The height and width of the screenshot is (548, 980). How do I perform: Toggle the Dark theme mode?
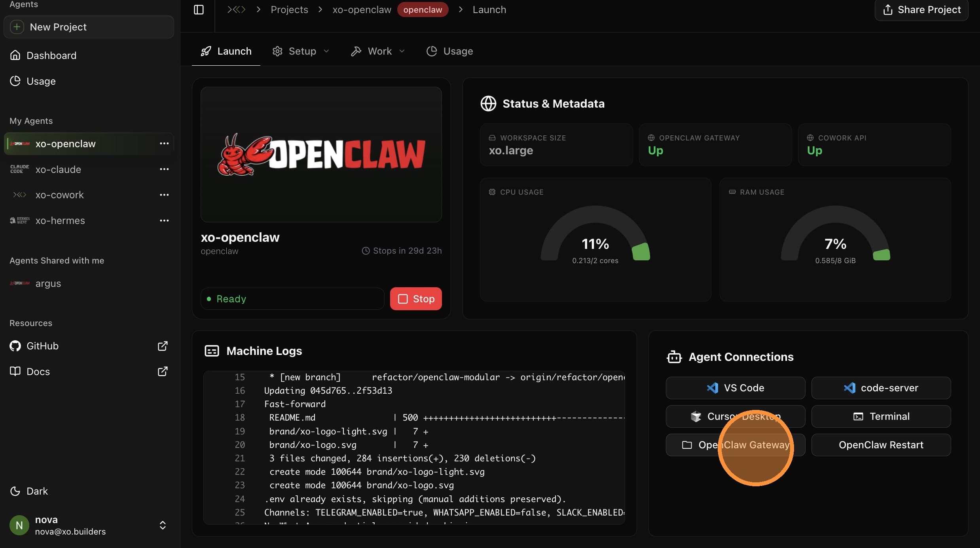tap(29, 491)
